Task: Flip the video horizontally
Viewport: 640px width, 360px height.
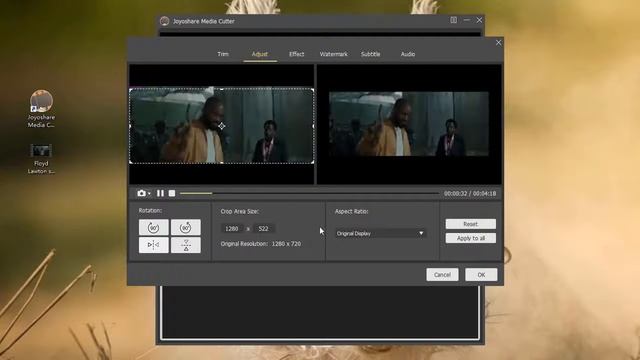Action: click(x=153, y=245)
